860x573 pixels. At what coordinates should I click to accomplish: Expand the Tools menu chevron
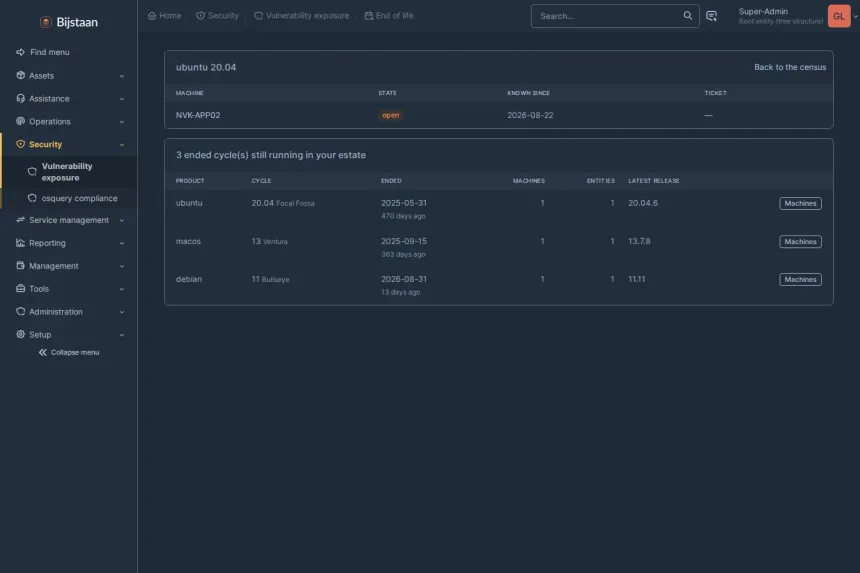tap(122, 289)
